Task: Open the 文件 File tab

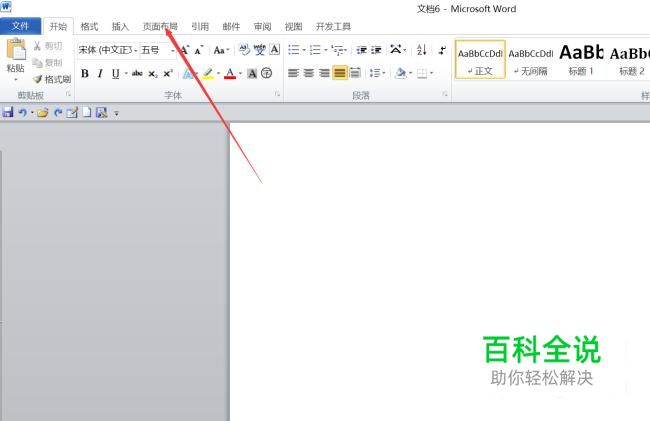Action: [20, 26]
